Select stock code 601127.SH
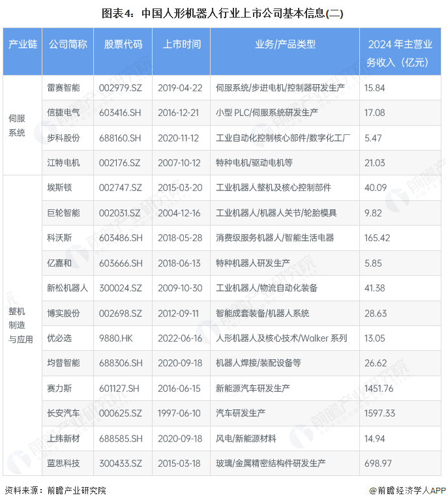This screenshot has width=446, height=504. tap(119, 389)
